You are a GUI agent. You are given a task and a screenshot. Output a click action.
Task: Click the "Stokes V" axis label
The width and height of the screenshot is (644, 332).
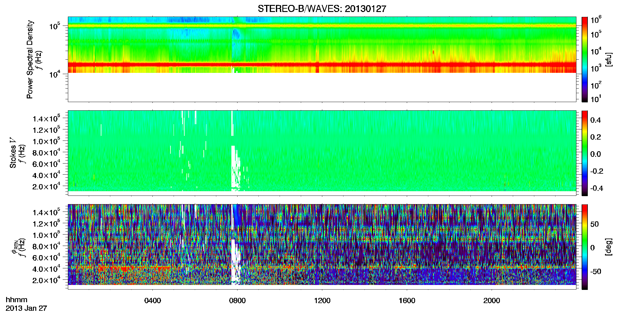(13, 153)
